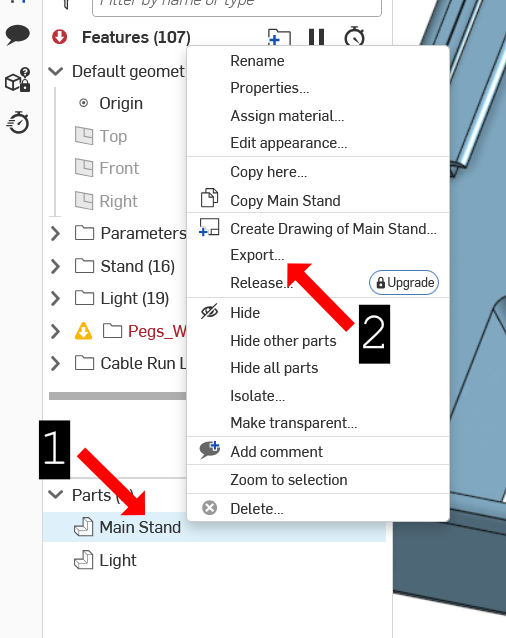The image size is (506, 638).
Task: Expand the Pegs folder with warning
Action: pos(55,331)
